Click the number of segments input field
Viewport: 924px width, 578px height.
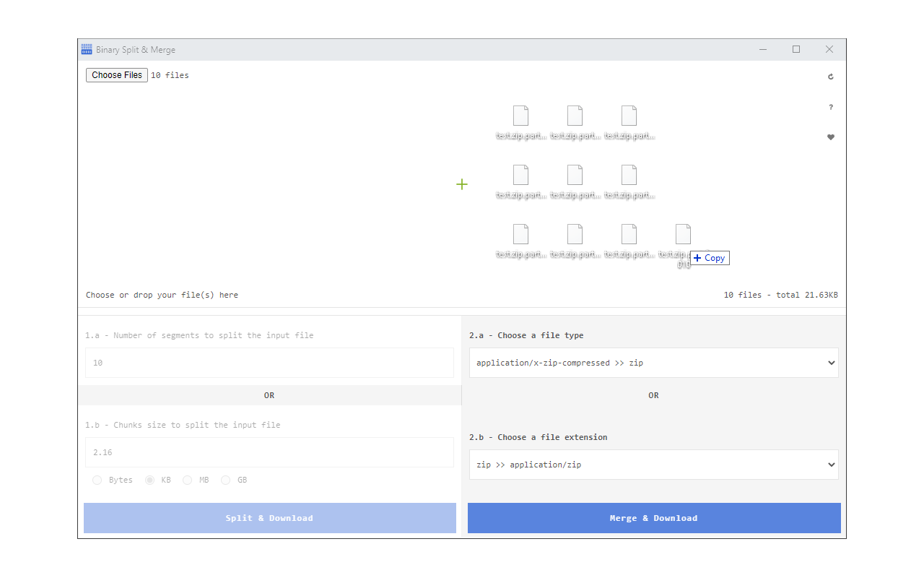(x=269, y=363)
